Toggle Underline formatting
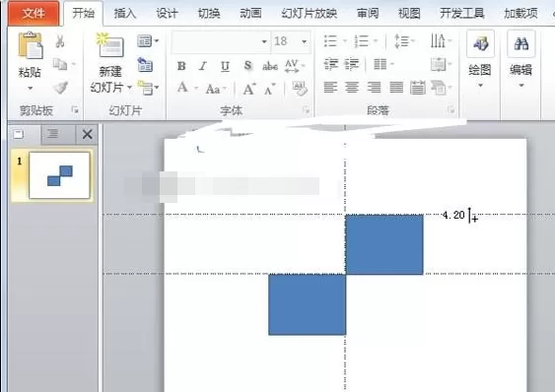 (225, 66)
